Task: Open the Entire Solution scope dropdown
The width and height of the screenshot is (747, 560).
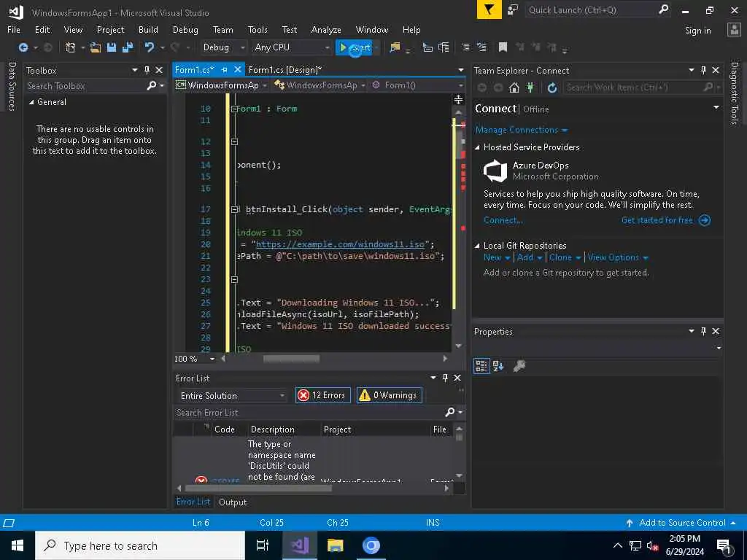Action: pyautogui.click(x=232, y=396)
